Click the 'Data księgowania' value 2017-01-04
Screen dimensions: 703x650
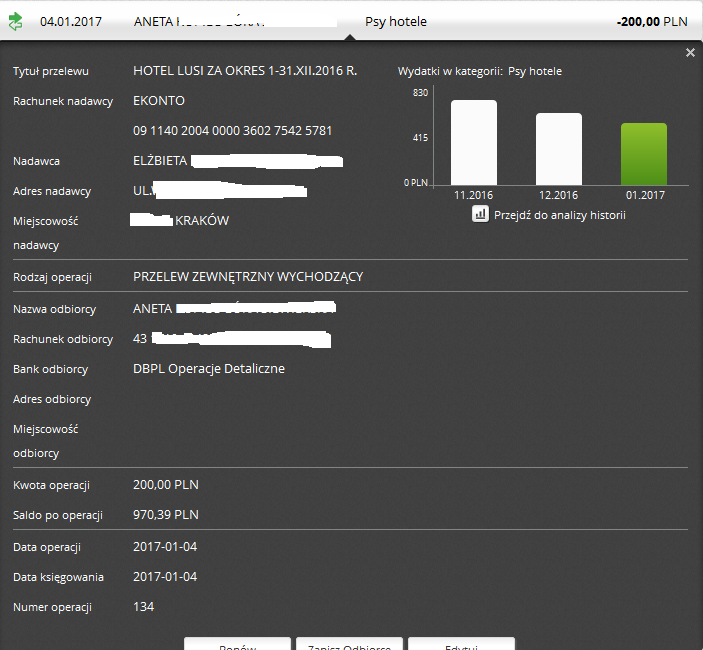[x=165, y=576]
